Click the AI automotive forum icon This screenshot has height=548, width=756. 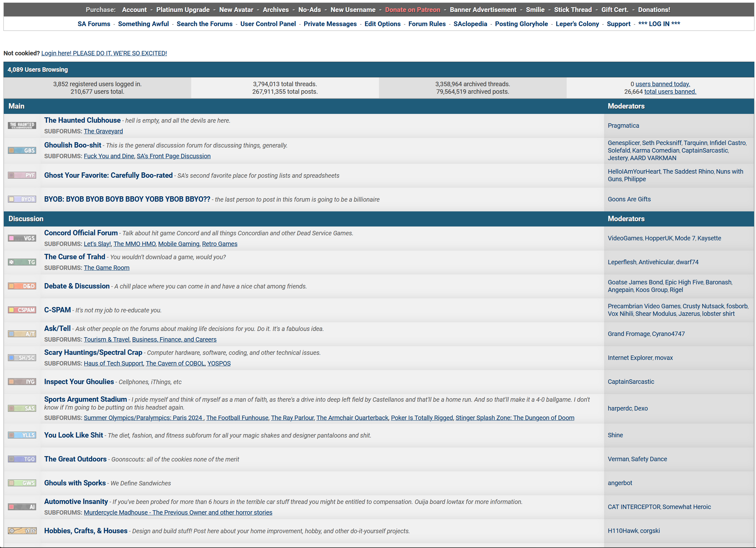pyautogui.click(x=22, y=507)
